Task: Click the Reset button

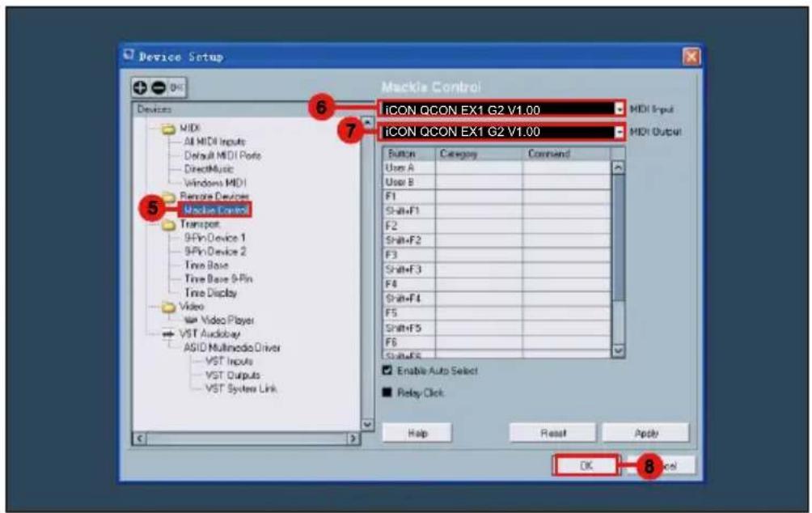Action: click(553, 433)
